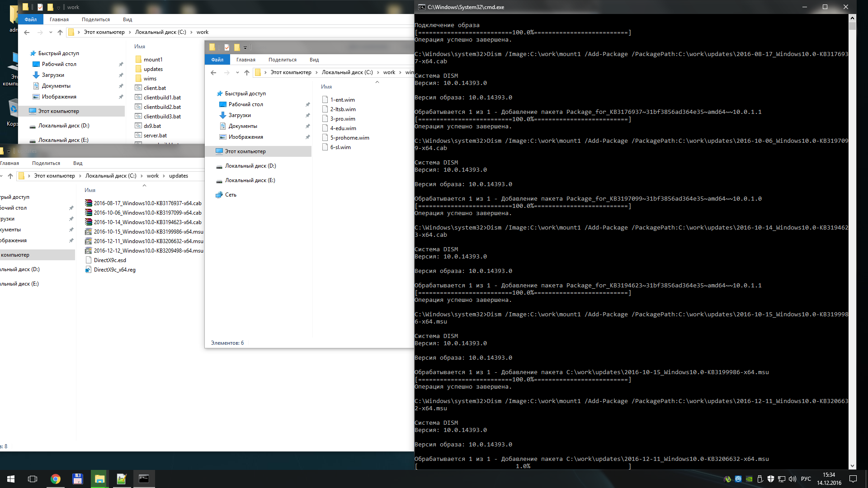Select client.bat in work window

(x=151, y=88)
